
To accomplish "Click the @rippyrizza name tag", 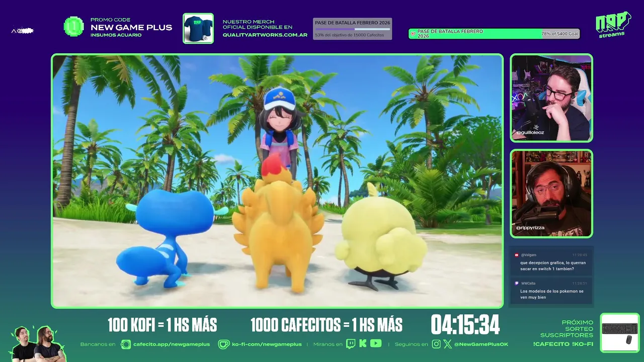I will pos(530,228).
